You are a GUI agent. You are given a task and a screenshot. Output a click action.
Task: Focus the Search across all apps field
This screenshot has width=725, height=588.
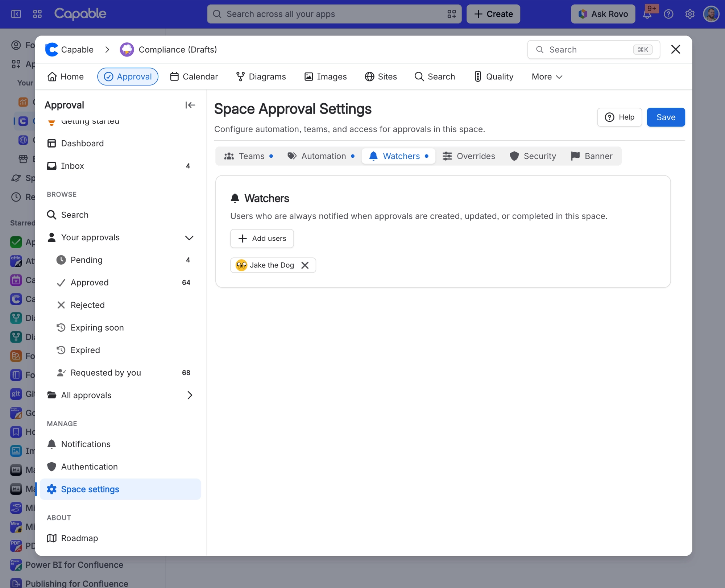click(x=334, y=14)
